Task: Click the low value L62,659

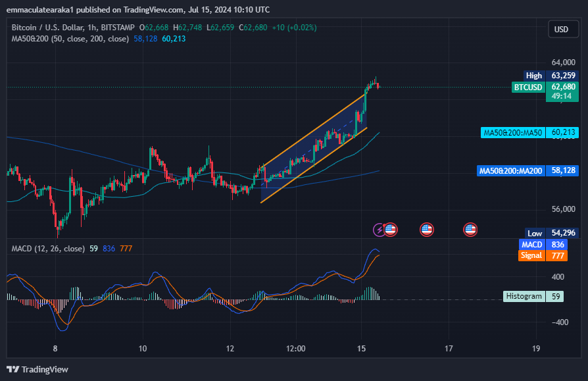Action: [220, 28]
